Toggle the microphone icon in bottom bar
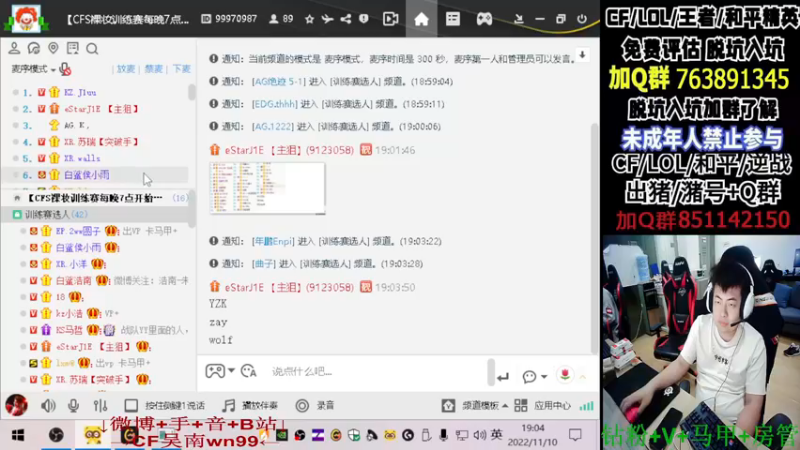This screenshot has height=450, width=800. coord(73,406)
